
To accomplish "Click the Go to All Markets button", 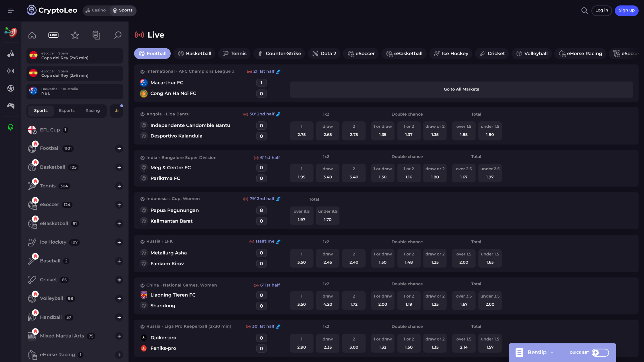I will point(461,89).
